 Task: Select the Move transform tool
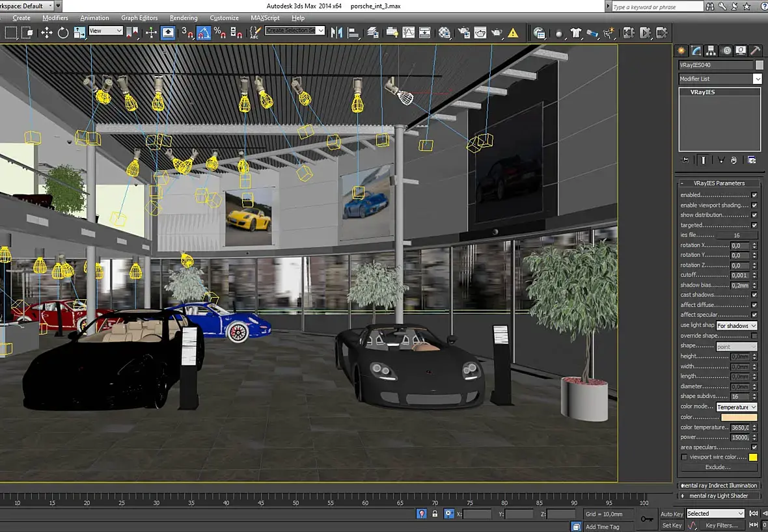(x=47, y=33)
